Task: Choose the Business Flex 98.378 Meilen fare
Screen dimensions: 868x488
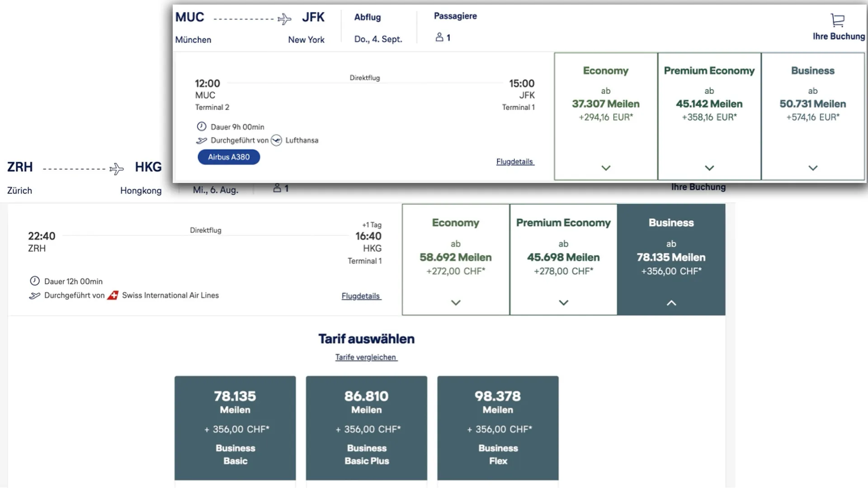Action: pyautogui.click(x=498, y=427)
